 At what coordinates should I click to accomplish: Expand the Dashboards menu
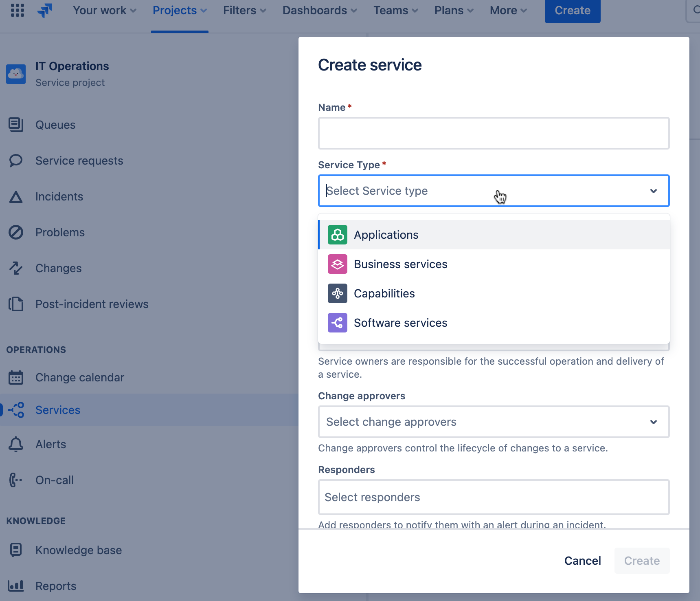coord(320,10)
